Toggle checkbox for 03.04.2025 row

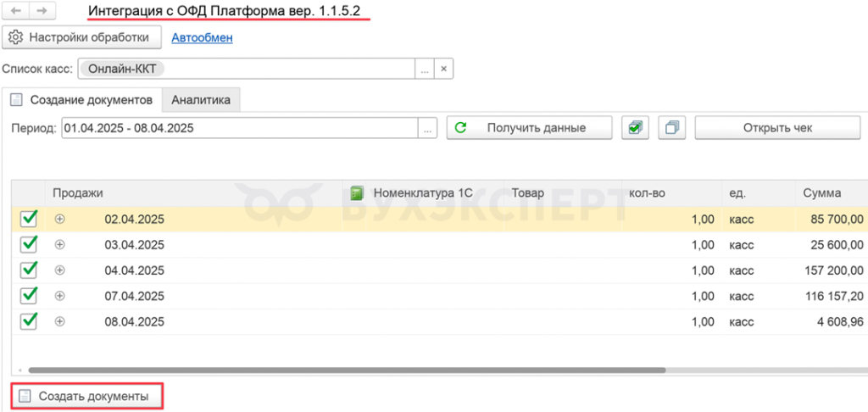29,244
